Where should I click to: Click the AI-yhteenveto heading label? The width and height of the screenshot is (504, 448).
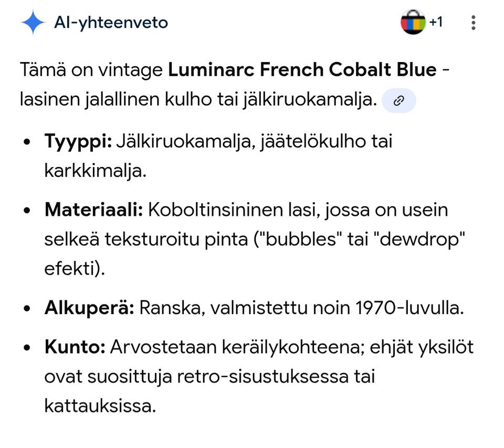click(111, 22)
